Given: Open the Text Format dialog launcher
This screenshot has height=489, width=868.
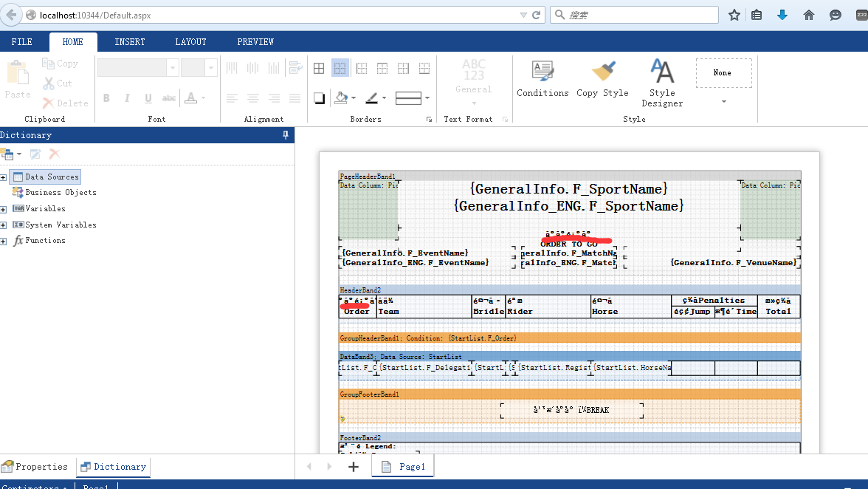Looking at the screenshot, I should [505, 119].
